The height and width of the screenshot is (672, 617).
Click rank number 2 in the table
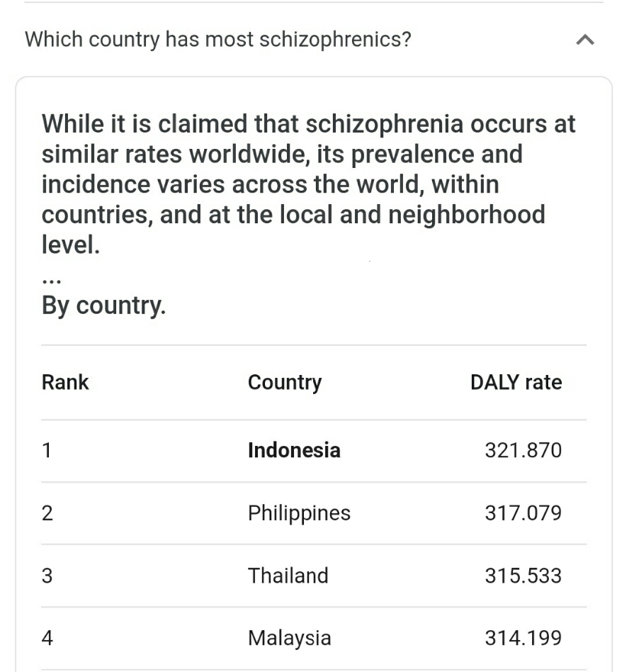(x=47, y=513)
